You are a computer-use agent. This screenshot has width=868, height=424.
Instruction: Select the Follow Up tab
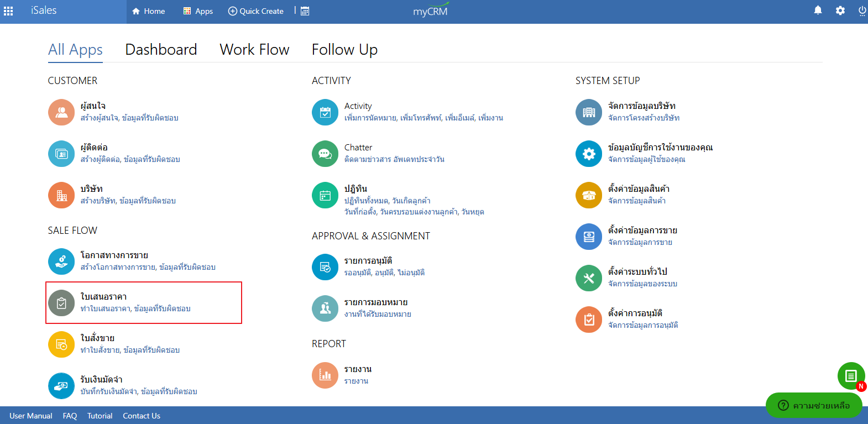pyautogui.click(x=344, y=50)
